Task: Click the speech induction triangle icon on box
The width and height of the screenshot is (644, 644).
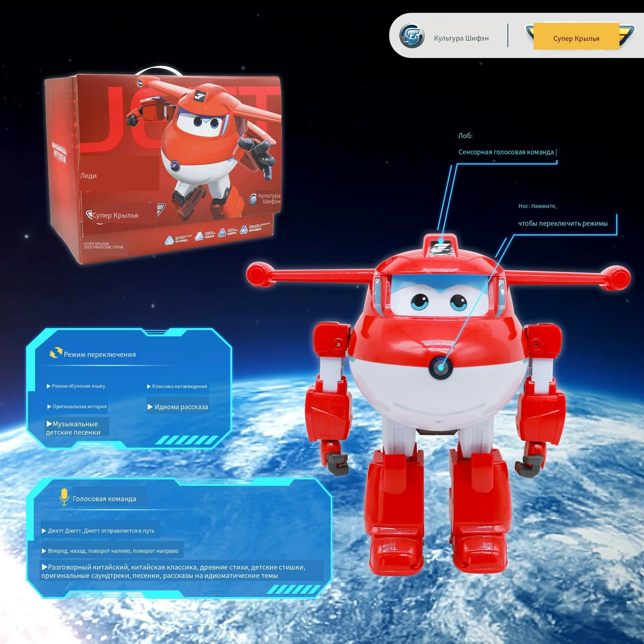Action: (200, 236)
